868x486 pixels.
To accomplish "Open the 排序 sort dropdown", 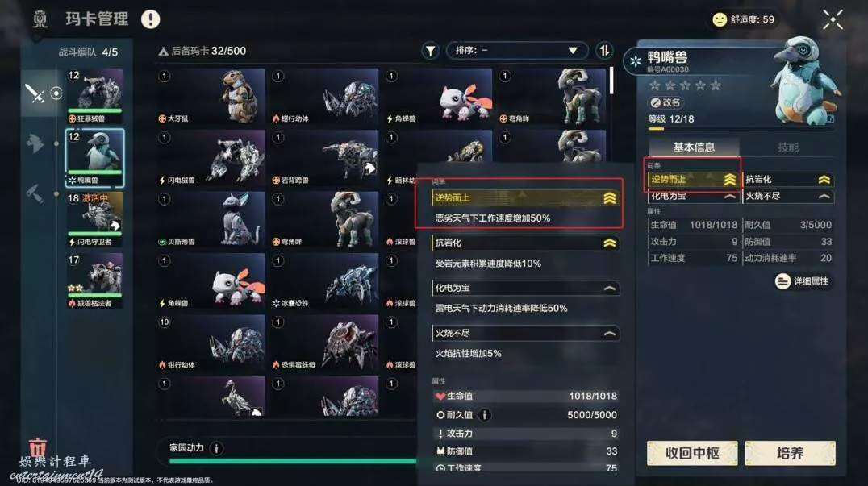I will 516,50.
